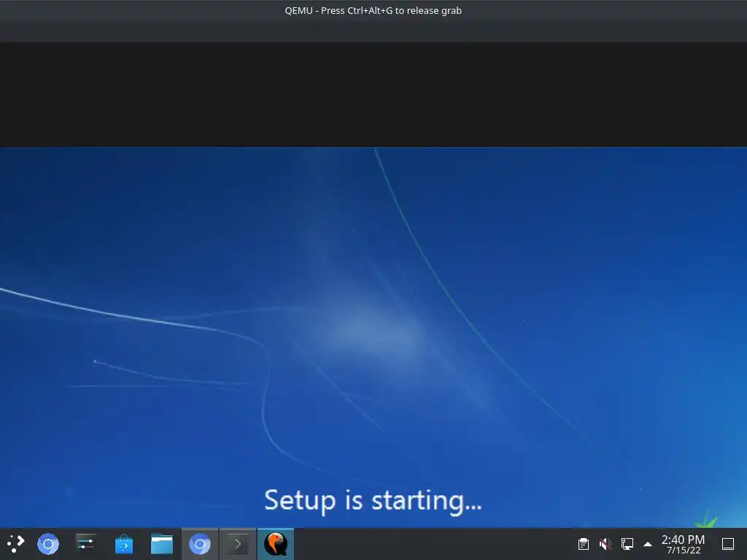Switch to the running Chromium window task
Image resolution: width=747 pixels, height=560 pixels.
pos(200,544)
